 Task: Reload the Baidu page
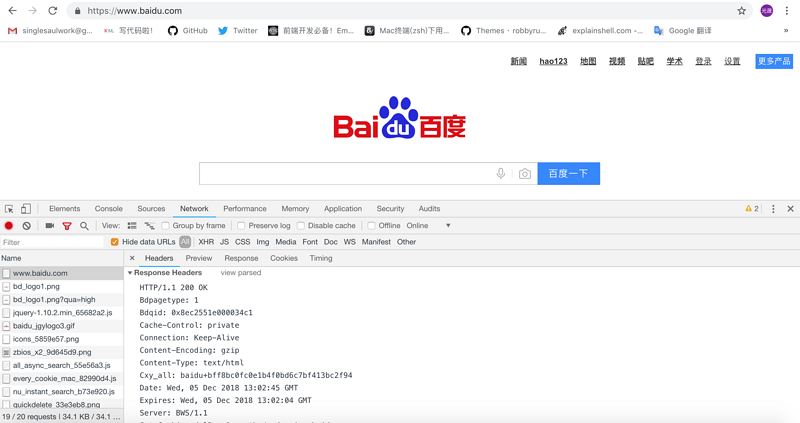(53, 11)
